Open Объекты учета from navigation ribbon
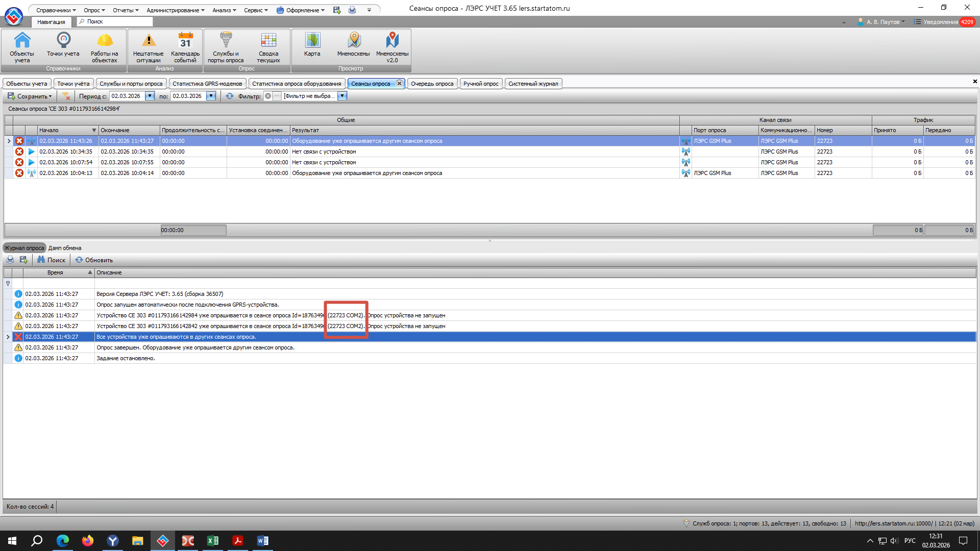980x551 pixels. click(x=22, y=47)
